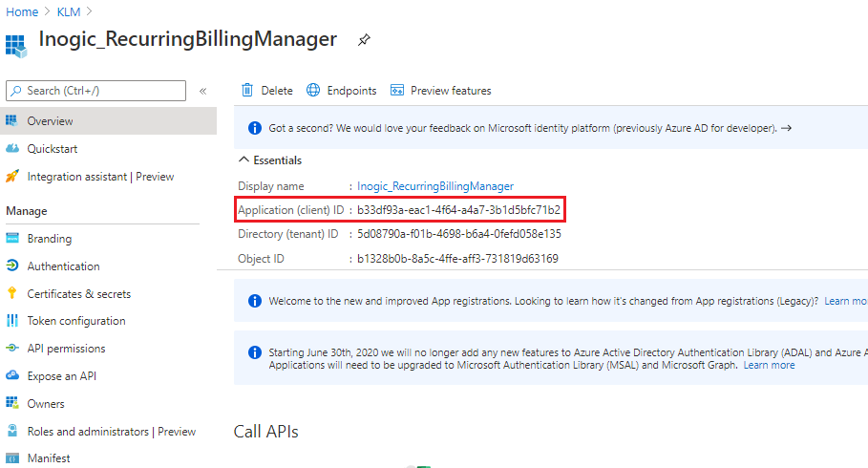
Task: Click the app registration icon beside title
Action: (x=15, y=46)
